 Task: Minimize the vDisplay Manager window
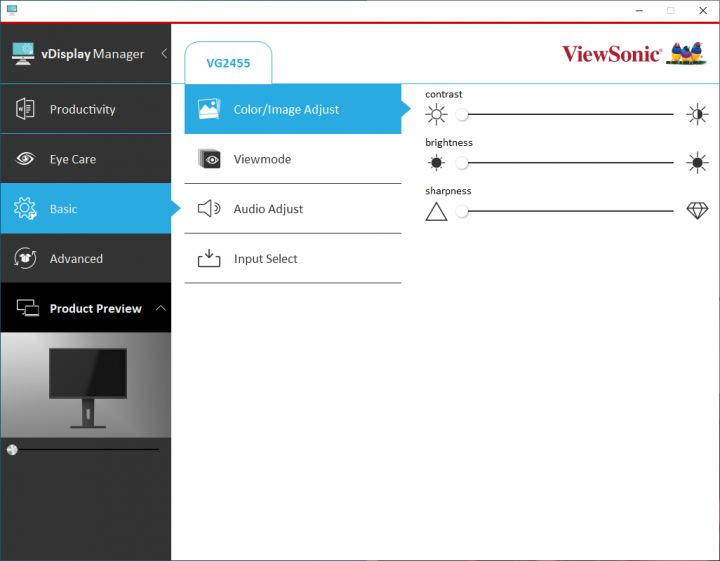[x=639, y=10]
